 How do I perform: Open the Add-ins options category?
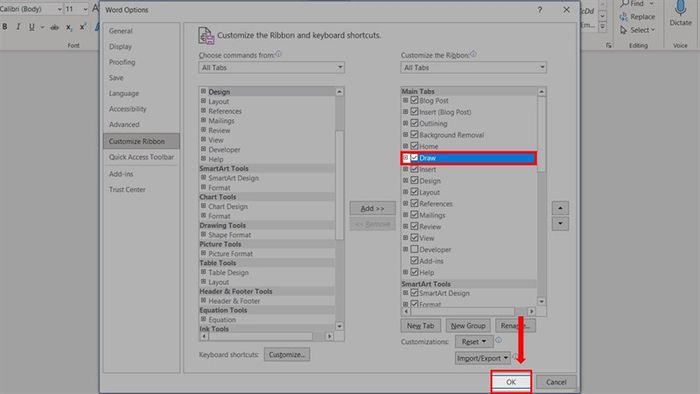[x=121, y=174]
